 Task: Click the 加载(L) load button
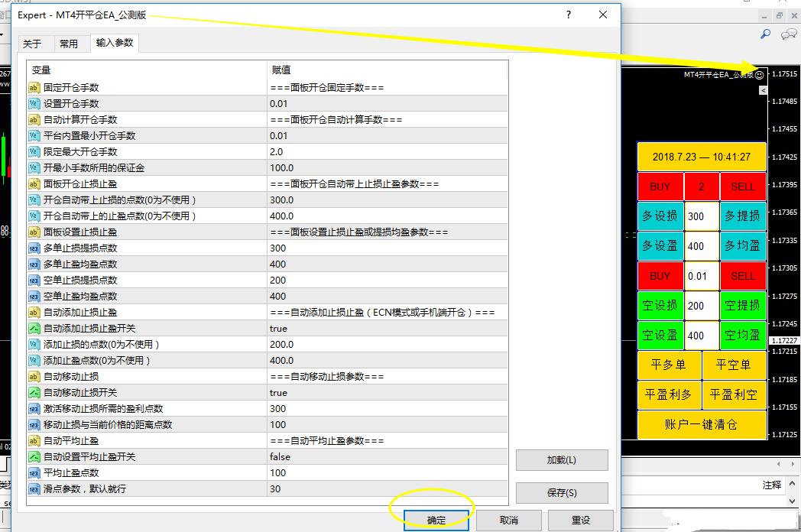pyautogui.click(x=562, y=460)
